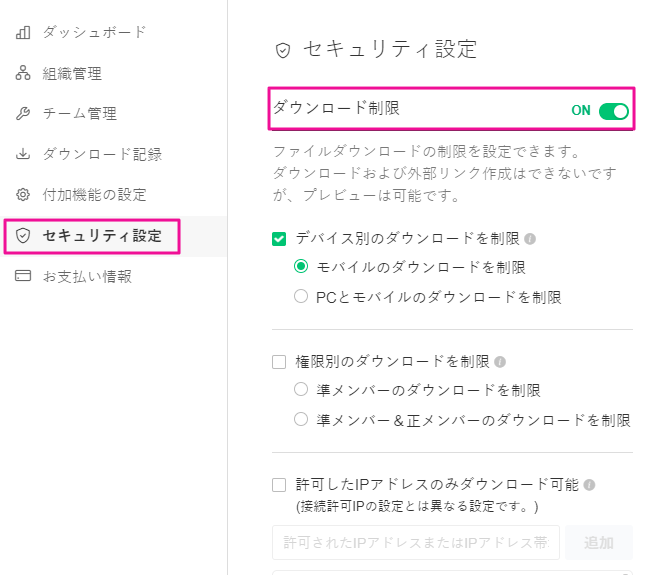Enable 許可したIPアドレスのみダウンロード可能 checkbox
This screenshot has width=656, height=575.
pos(279,485)
